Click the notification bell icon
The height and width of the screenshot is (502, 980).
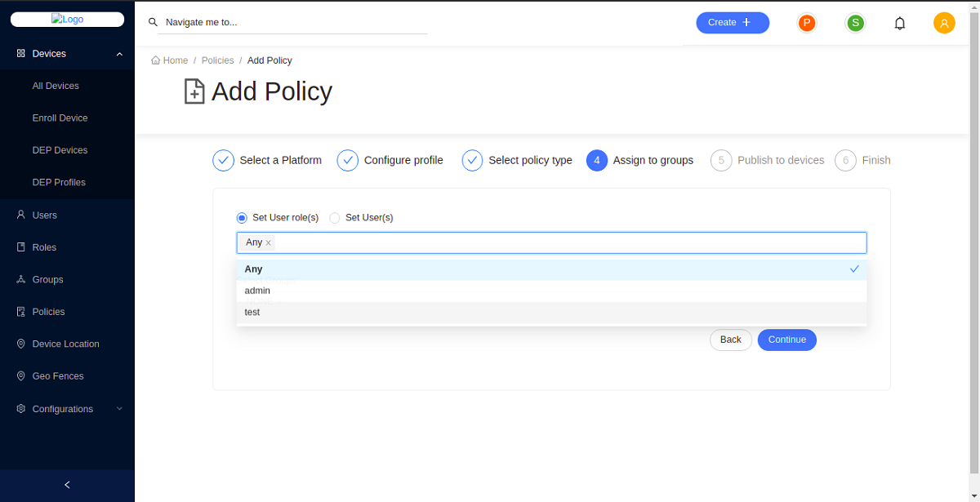900,23
